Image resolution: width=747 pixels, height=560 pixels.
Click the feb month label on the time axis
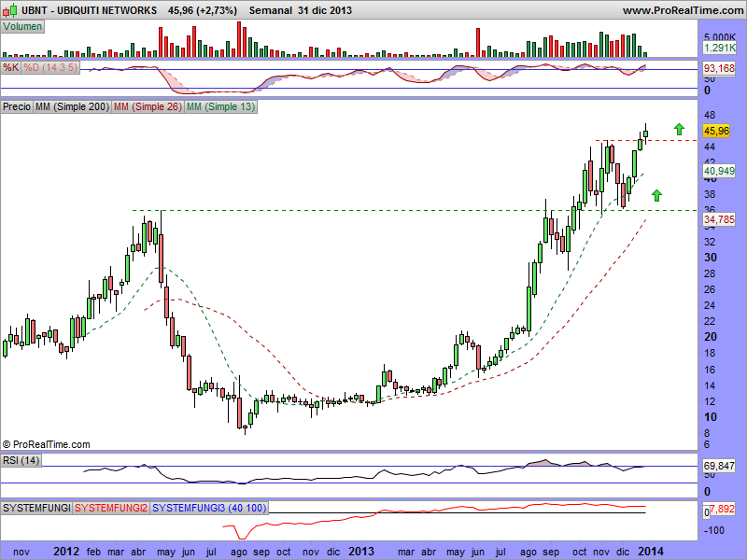pyautogui.click(x=93, y=552)
